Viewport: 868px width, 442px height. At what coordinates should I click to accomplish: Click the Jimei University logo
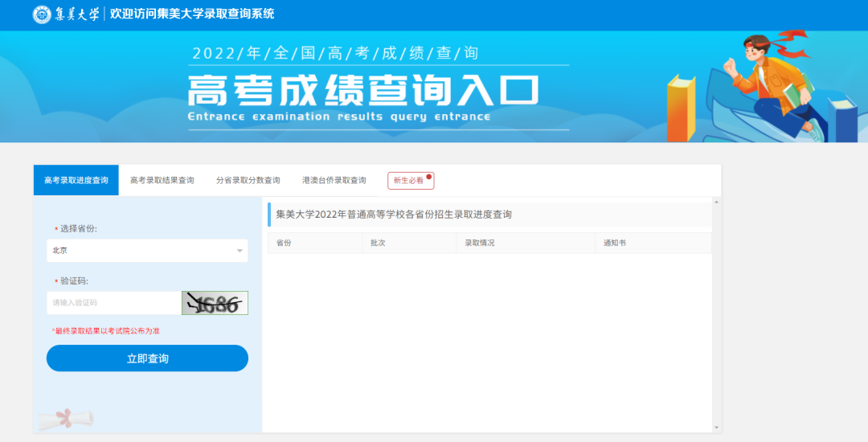[66, 14]
